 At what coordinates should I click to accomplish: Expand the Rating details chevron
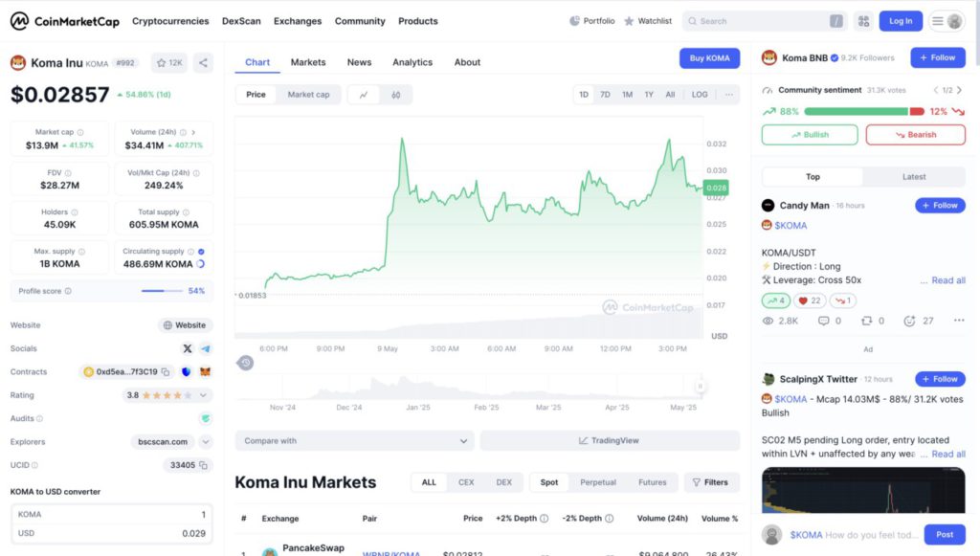[204, 395]
